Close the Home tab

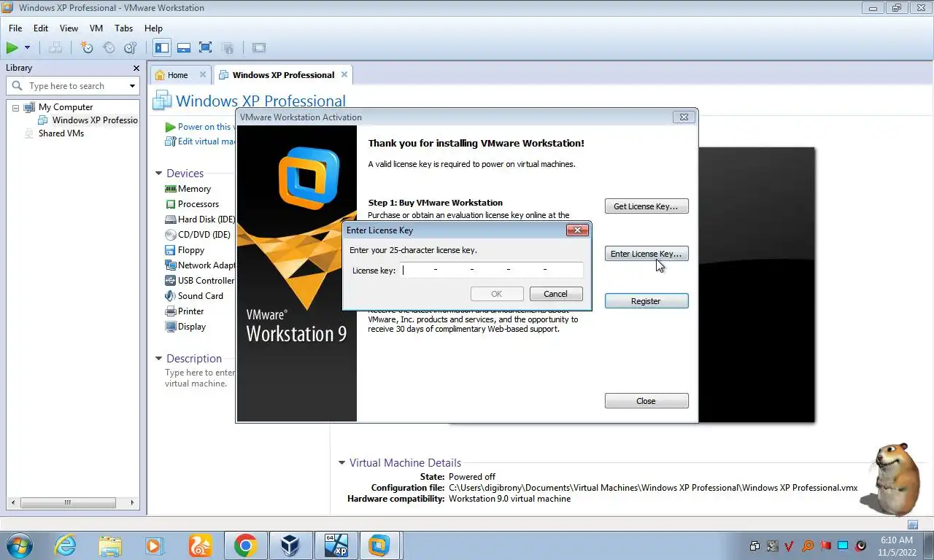pyautogui.click(x=203, y=74)
